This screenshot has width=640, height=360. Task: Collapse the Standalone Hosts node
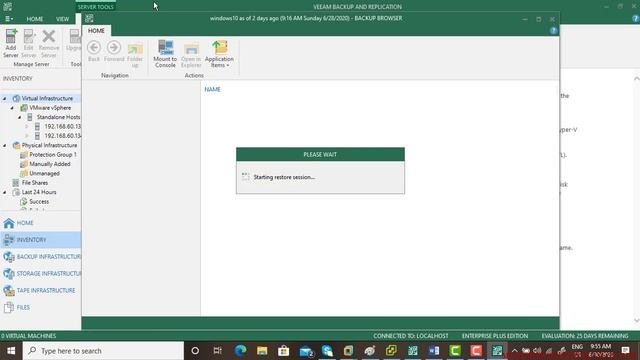(20, 117)
